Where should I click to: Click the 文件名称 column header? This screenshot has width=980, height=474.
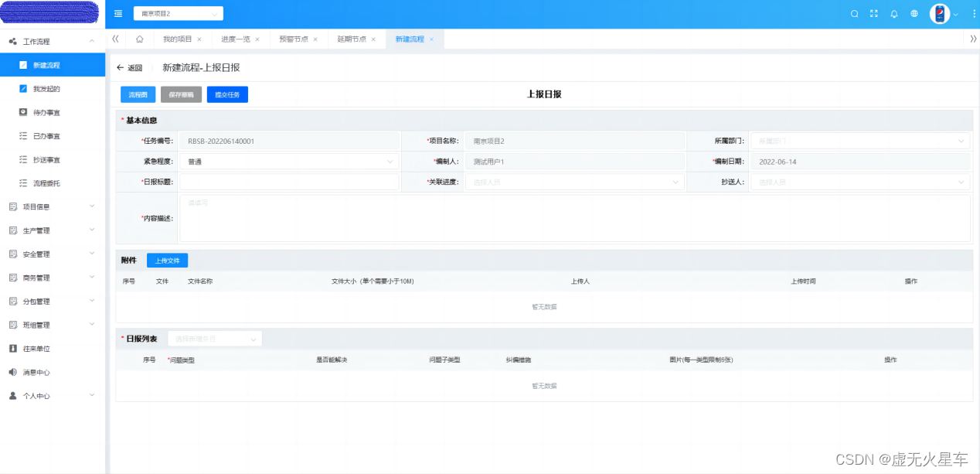200,281
